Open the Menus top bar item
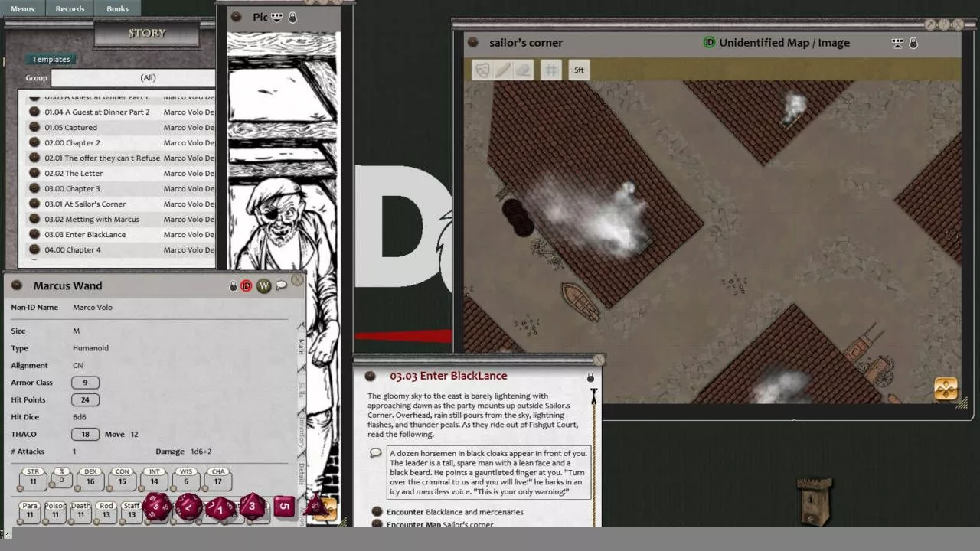980x551 pixels. (x=22, y=8)
